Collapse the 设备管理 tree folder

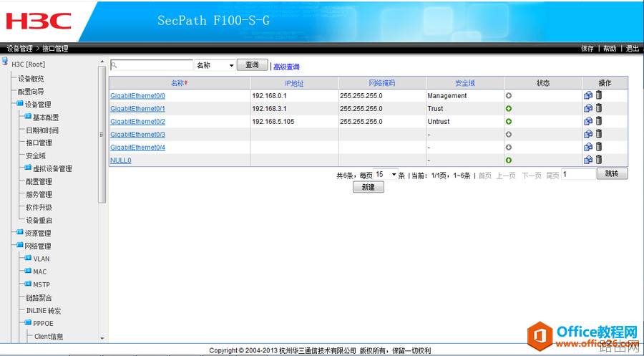click(x=20, y=104)
